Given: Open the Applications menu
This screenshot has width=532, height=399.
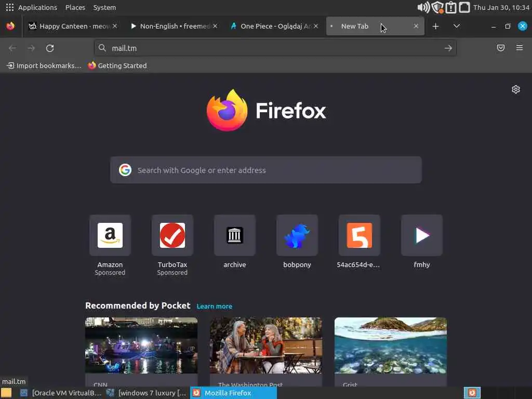Looking at the screenshot, I should [37, 7].
